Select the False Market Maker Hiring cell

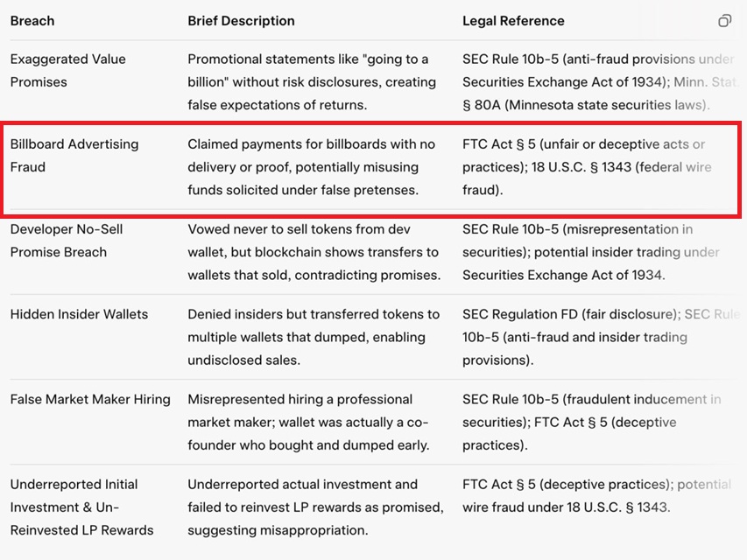tap(90, 399)
